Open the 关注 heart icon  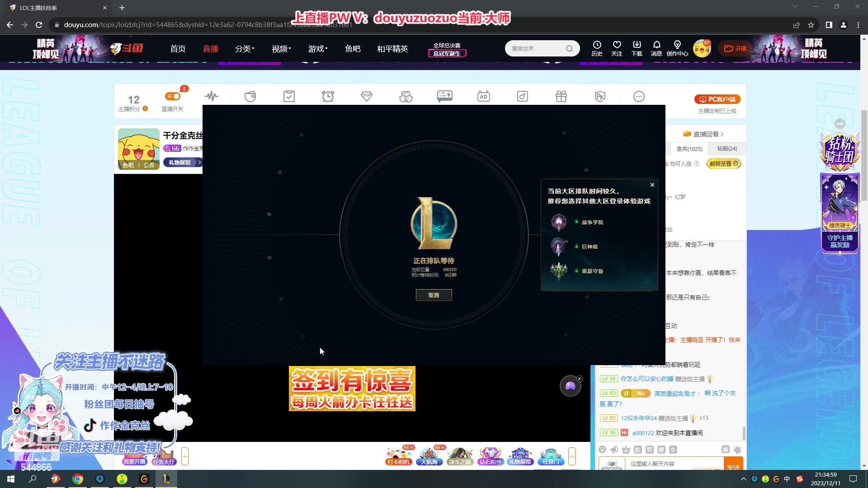617,48
